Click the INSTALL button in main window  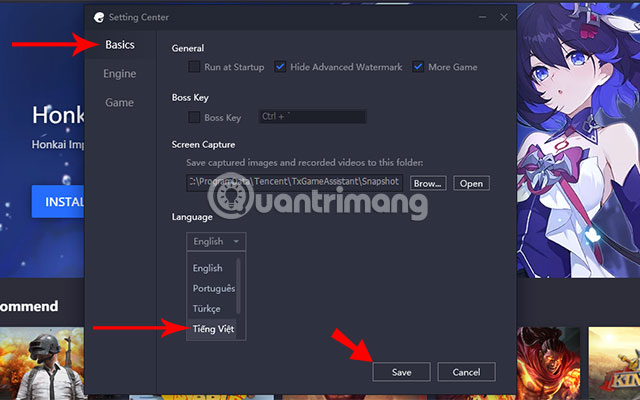click(x=58, y=201)
